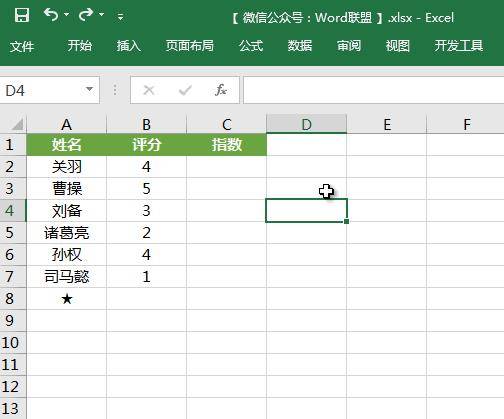
Task: Click the score 3 for 刘备
Action: click(146, 211)
